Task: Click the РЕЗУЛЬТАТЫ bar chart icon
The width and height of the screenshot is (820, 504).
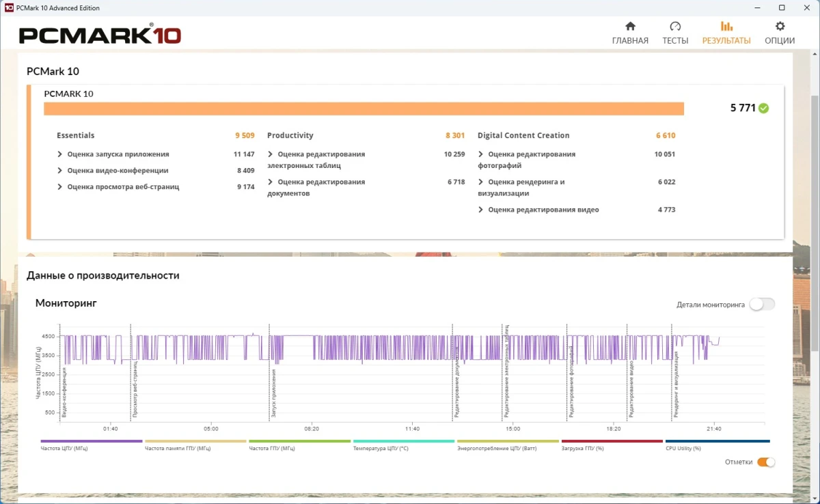Action: [726, 27]
